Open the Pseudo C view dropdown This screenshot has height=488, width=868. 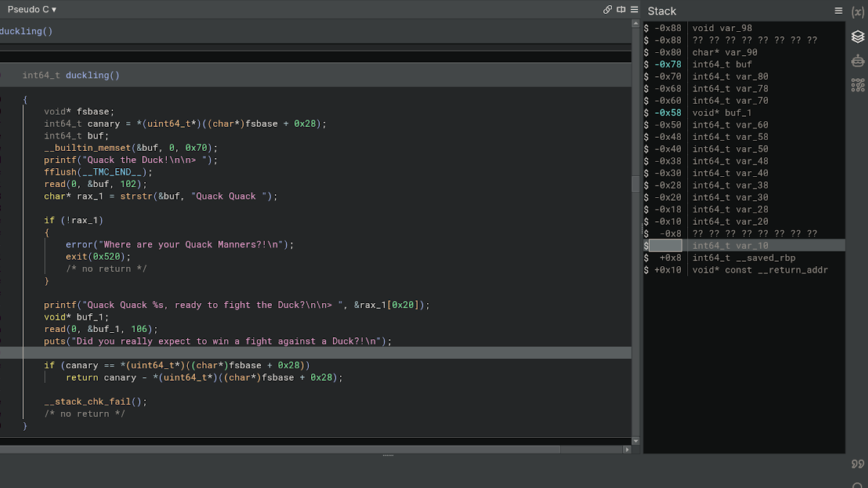coord(32,9)
